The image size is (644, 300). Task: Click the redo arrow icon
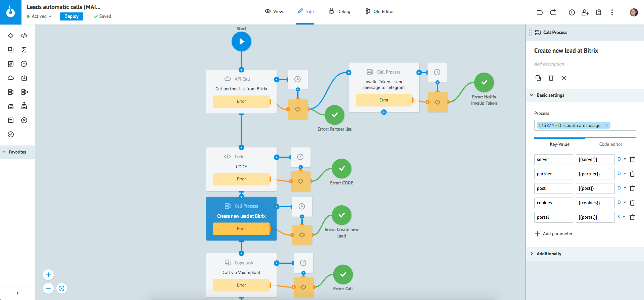click(x=553, y=12)
